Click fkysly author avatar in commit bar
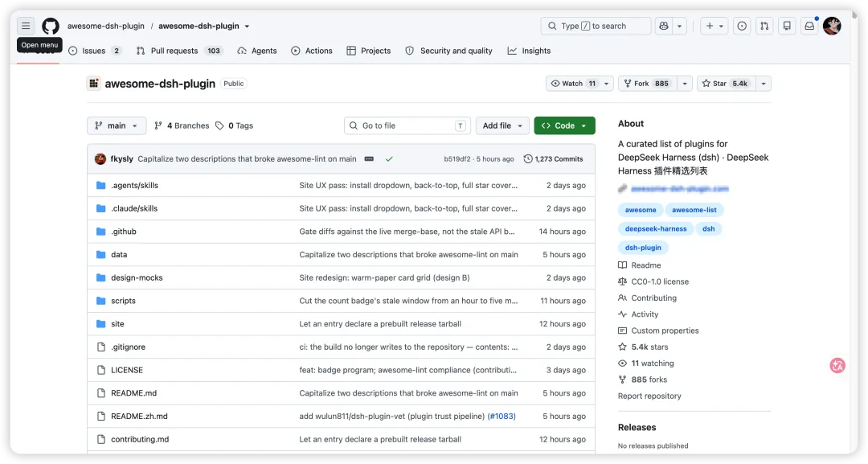This screenshot has height=464, width=868. [100, 159]
